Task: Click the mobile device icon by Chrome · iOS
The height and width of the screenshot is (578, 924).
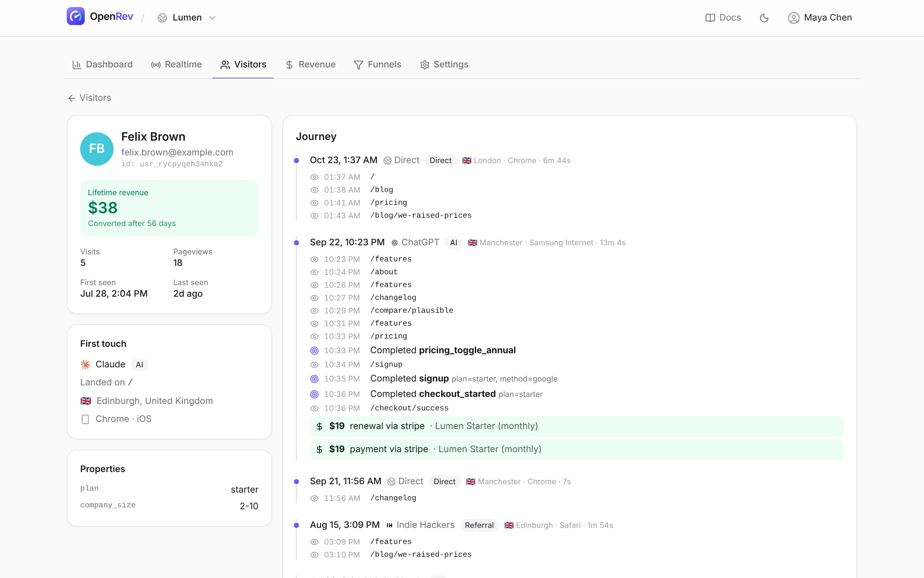Action: click(x=86, y=419)
